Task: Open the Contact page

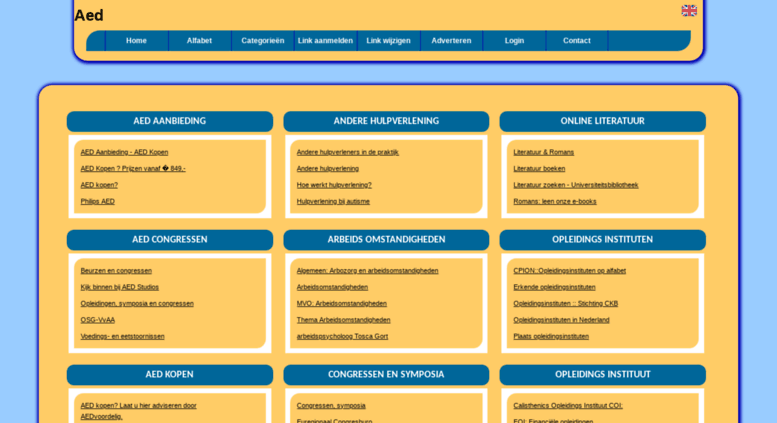Action: click(577, 41)
